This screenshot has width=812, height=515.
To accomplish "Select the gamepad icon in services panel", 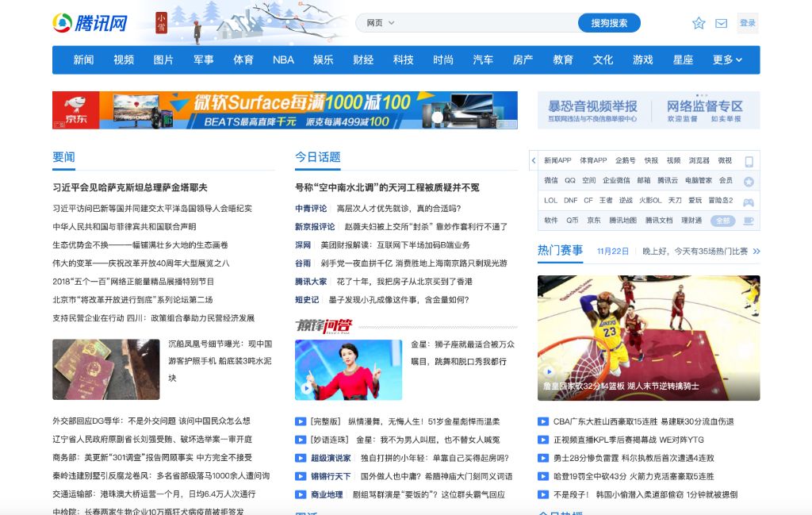I will [x=749, y=202].
